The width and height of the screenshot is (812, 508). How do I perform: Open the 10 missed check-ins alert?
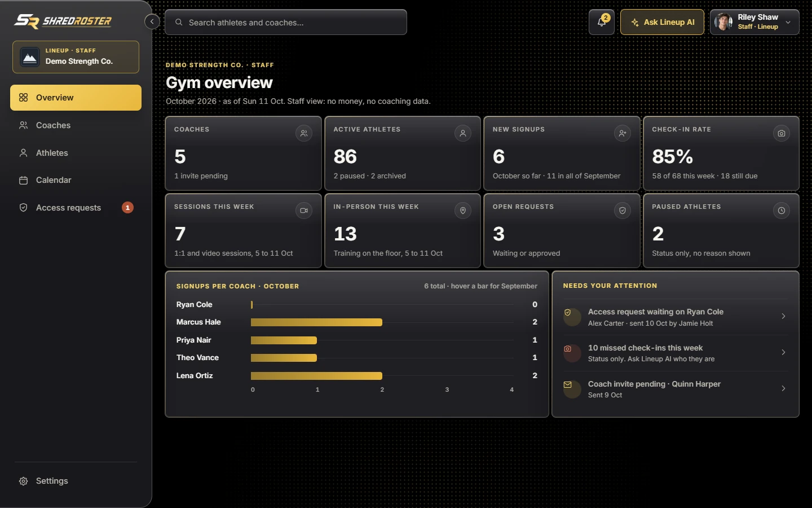pyautogui.click(x=676, y=353)
